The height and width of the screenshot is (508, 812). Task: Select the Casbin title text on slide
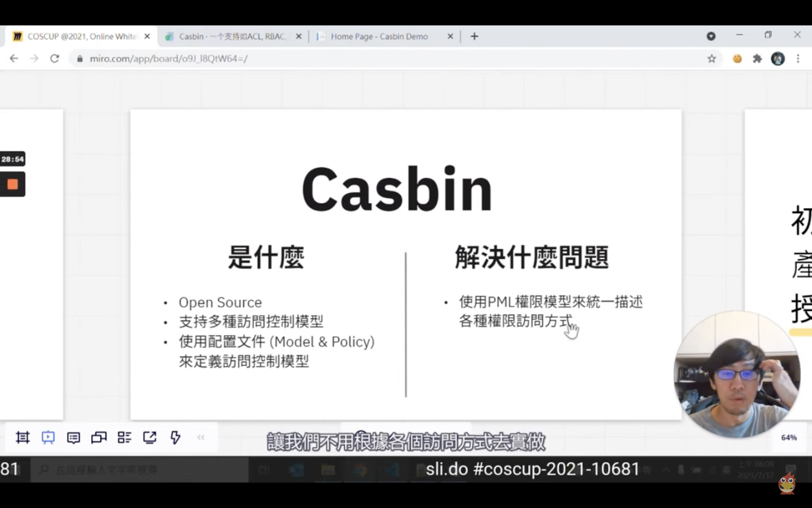point(397,189)
